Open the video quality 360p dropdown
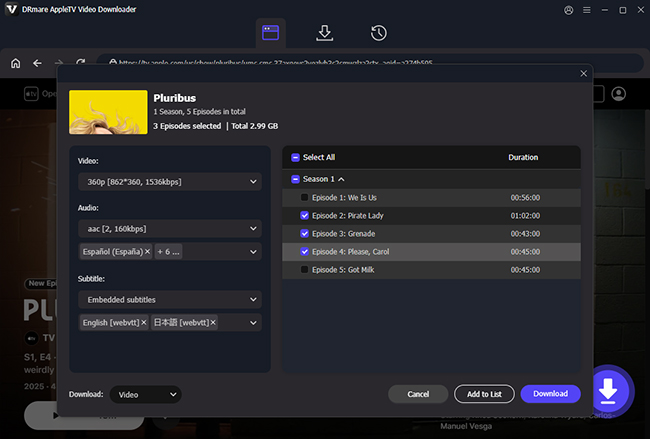The image size is (650, 439). pos(169,182)
